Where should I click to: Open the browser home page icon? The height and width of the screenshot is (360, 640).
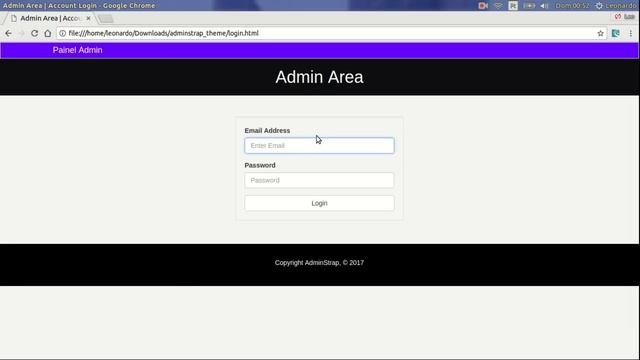click(48, 33)
